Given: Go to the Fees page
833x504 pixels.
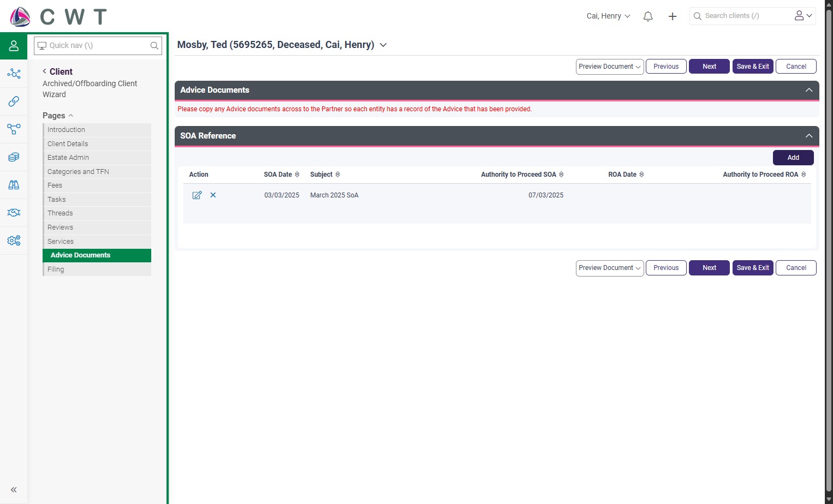Looking at the screenshot, I should click(97, 185).
